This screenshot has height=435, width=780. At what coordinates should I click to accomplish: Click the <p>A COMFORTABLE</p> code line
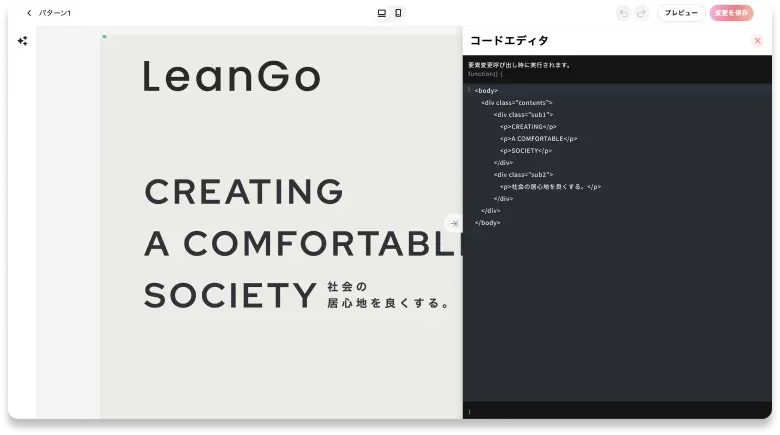pos(538,138)
